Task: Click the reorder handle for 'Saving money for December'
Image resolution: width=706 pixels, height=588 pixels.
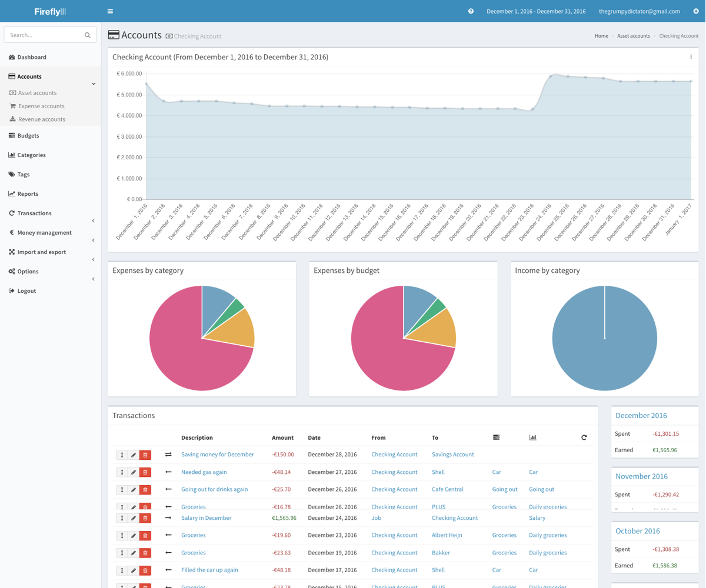Action: [x=122, y=455]
